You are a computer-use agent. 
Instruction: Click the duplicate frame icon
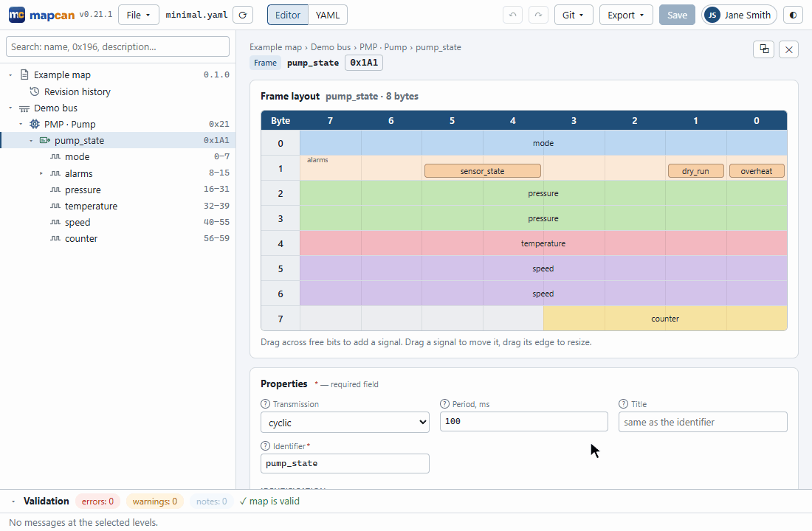click(x=764, y=49)
